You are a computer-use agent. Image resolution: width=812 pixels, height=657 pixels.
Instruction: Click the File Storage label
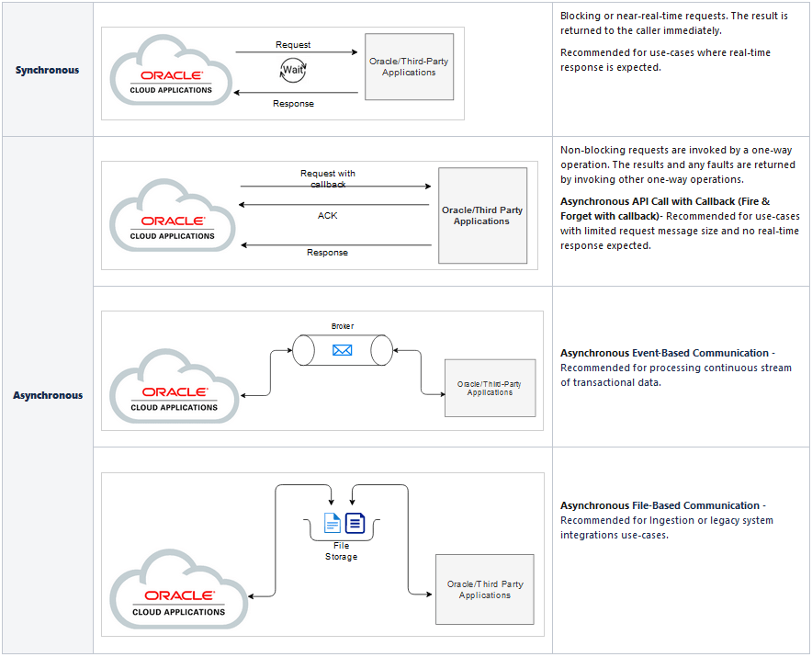[x=341, y=550]
